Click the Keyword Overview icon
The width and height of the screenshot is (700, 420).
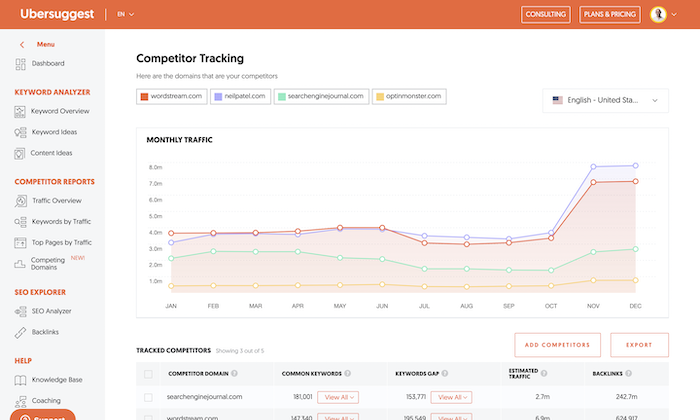coord(20,112)
